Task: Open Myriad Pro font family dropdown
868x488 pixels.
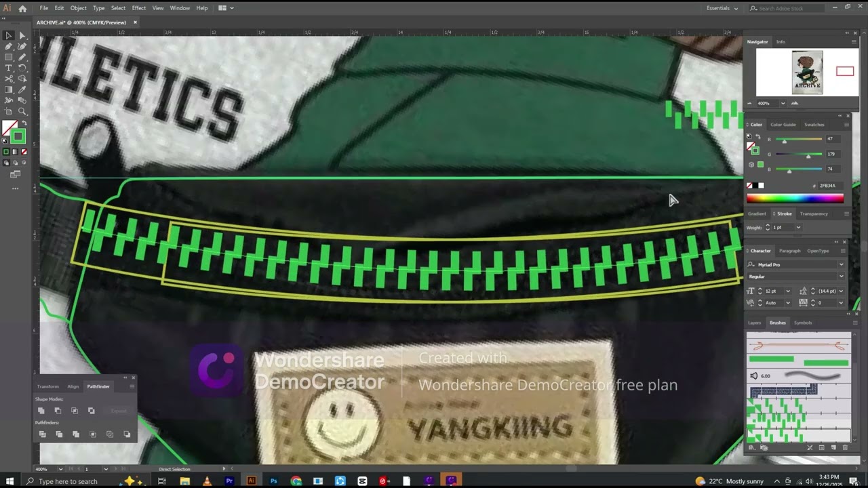Action: click(841, 264)
